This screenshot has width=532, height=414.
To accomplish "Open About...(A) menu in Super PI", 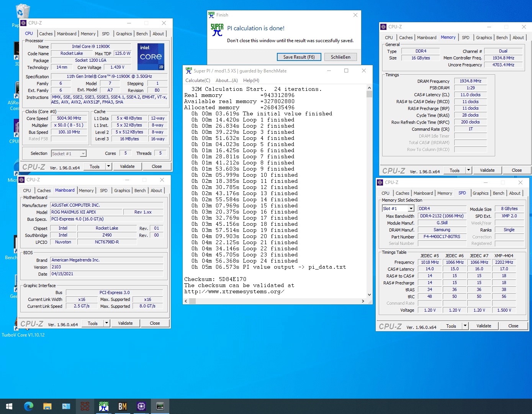I will [227, 80].
